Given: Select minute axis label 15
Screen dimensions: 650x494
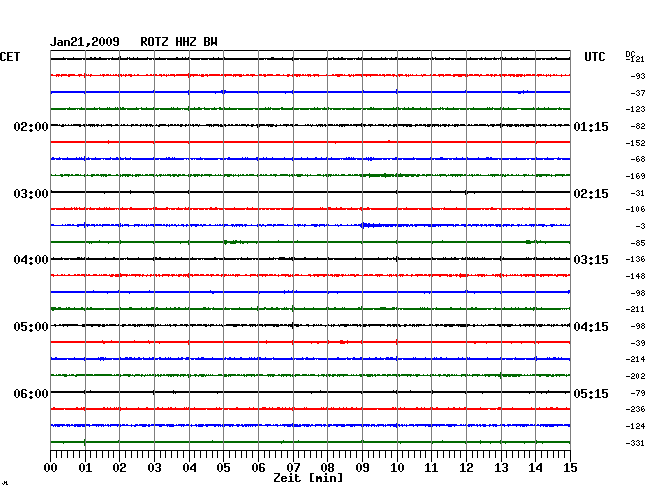Looking at the screenshot, I should (570, 468).
